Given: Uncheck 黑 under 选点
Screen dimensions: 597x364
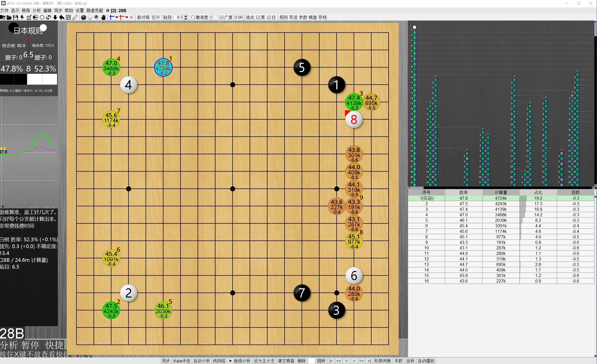Looking at the screenshot, I should pyautogui.click(x=258, y=17).
